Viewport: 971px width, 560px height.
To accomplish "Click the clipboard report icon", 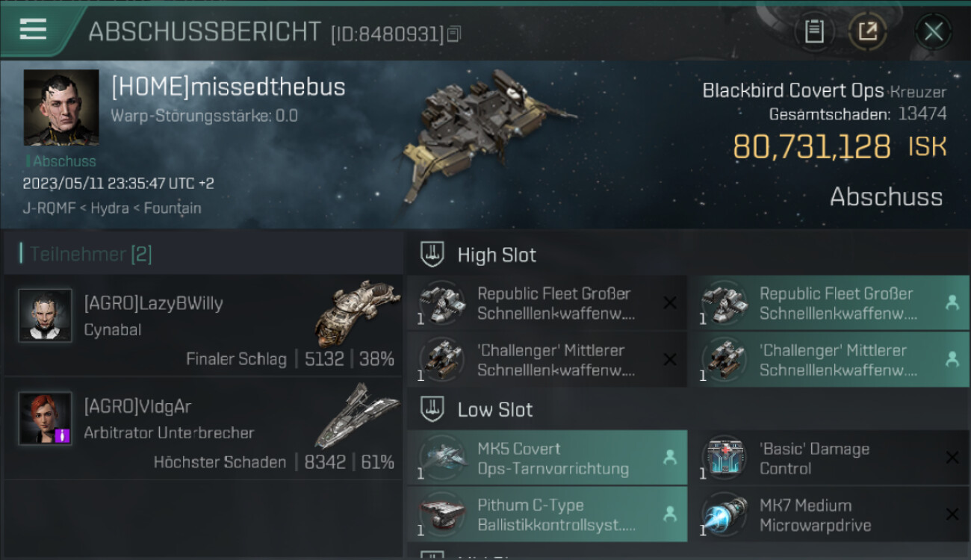I will coord(814,32).
